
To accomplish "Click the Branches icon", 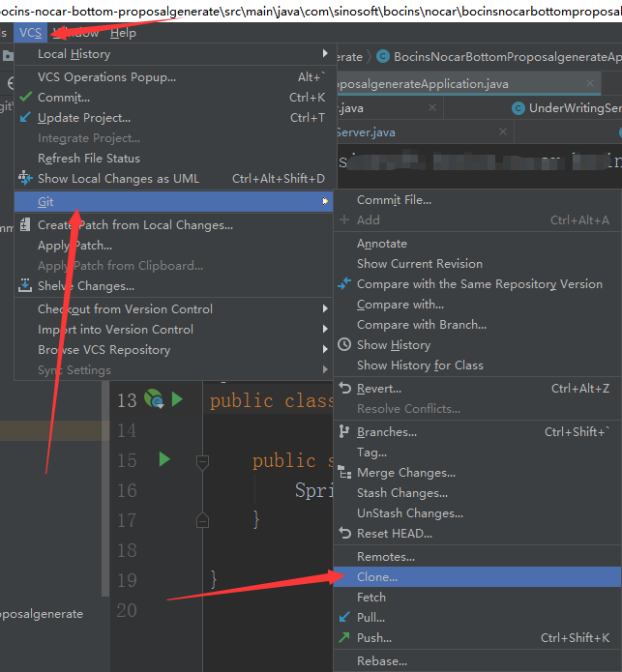I will click(343, 431).
